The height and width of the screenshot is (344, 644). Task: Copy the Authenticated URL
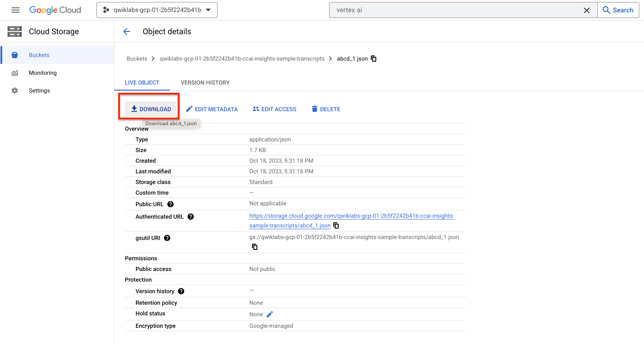click(x=336, y=225)
